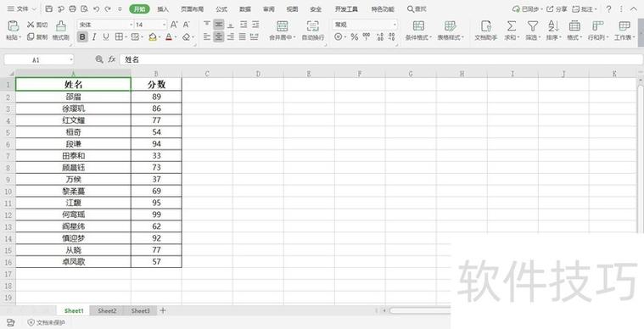Increase indent of cell content

(255, 25)
